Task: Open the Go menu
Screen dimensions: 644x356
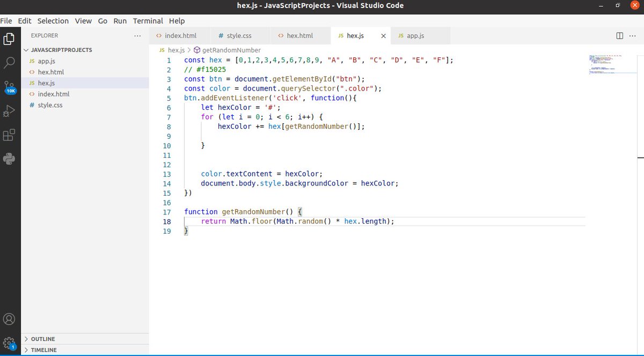Action: [x=103, y=21]
